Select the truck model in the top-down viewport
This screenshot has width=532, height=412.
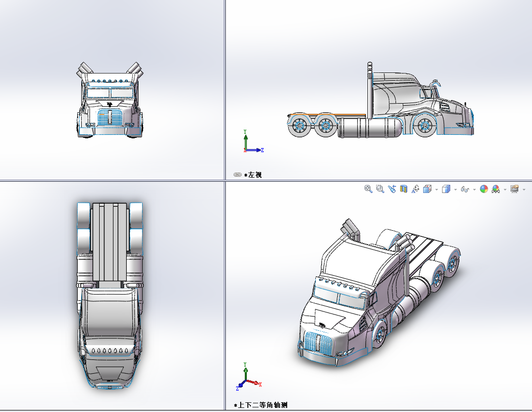[x=109, y=296]
